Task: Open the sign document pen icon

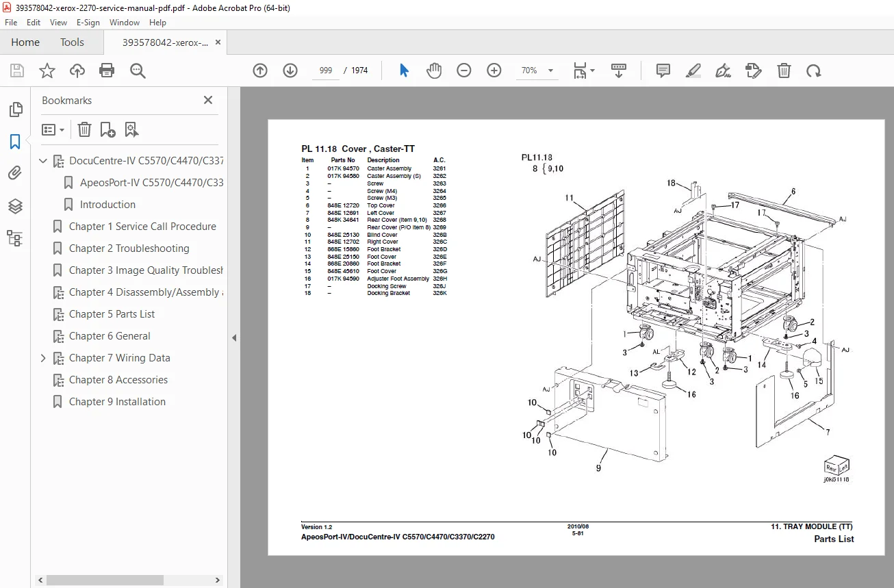Action: pyautogui.click(x=723, y=71)
